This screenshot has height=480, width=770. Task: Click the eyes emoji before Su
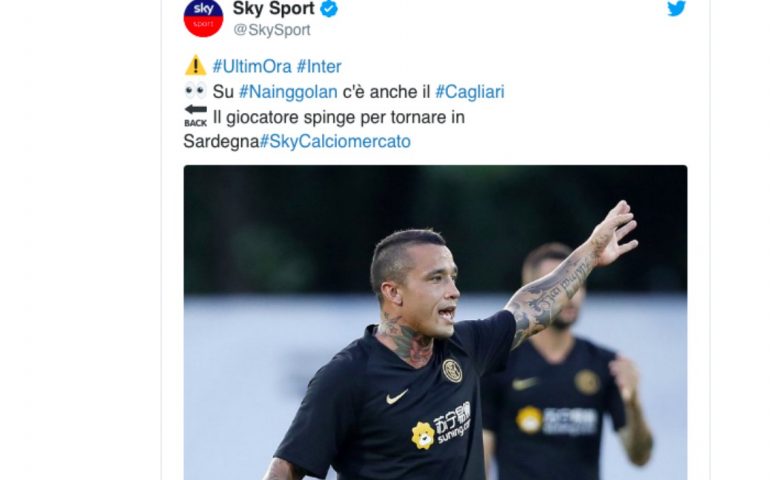(x=195, y=91)
